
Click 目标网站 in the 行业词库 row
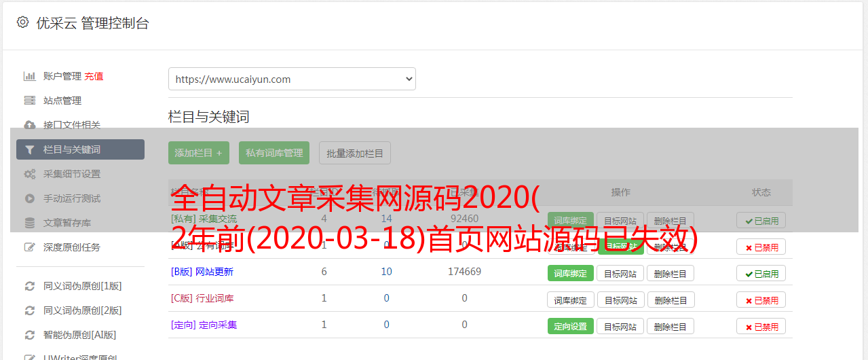point(620,300)
